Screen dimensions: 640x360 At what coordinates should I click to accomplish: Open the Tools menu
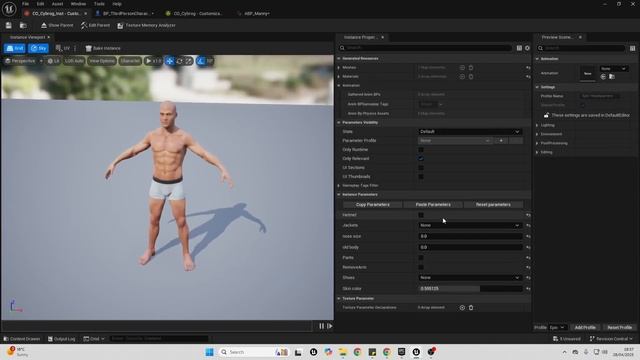(x=99, y=4)
